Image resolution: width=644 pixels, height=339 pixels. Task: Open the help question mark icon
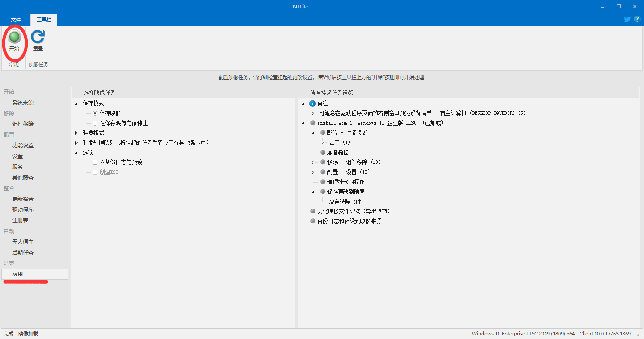(x=637, y=19)
